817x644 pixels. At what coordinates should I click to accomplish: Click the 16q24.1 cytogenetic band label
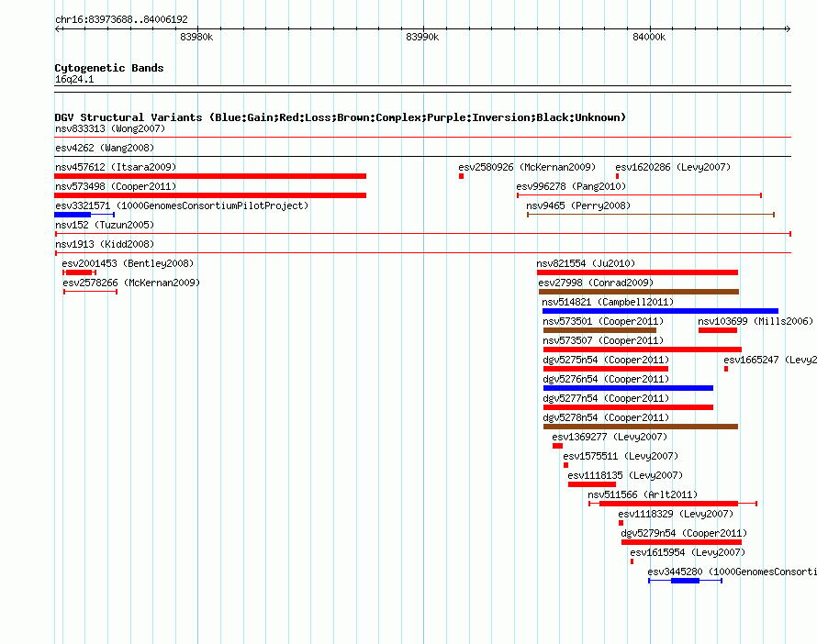click(74, 79)
